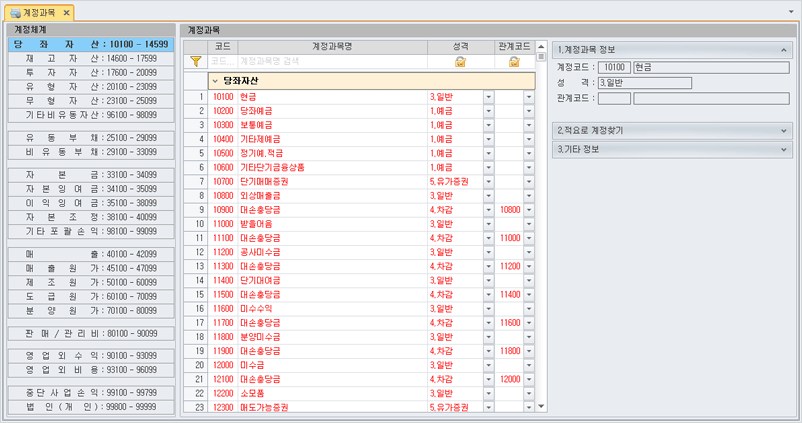Click the 성격 column header
This screenshot has width=802, height=423.
(x=461, y=47)
